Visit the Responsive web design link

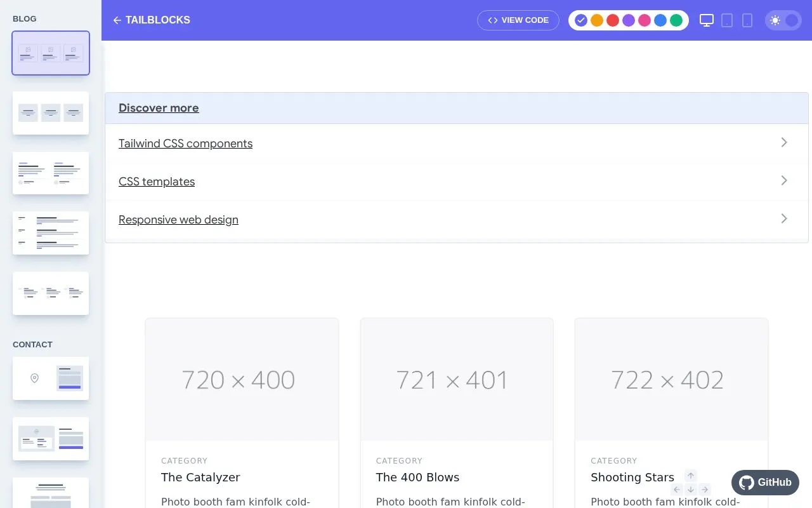(178, 220)
